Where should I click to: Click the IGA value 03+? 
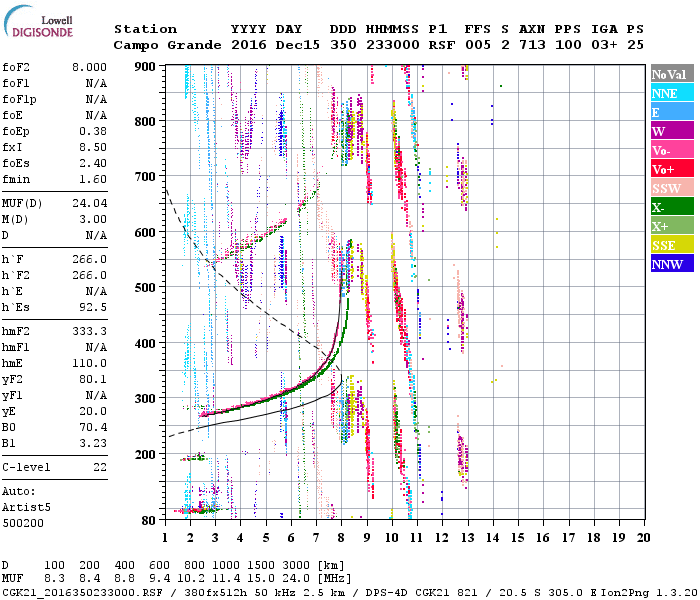(604, 45)
